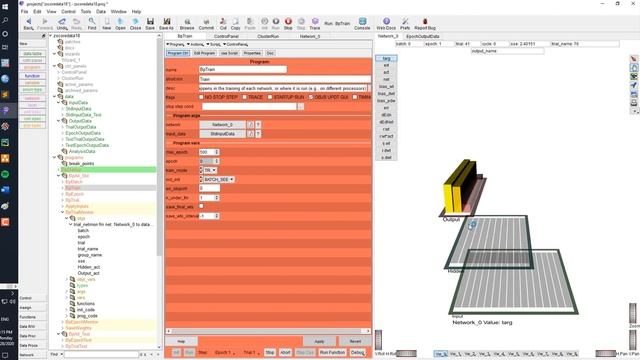
Task: Open the Console toolbar icon
Action: [362, 23]
